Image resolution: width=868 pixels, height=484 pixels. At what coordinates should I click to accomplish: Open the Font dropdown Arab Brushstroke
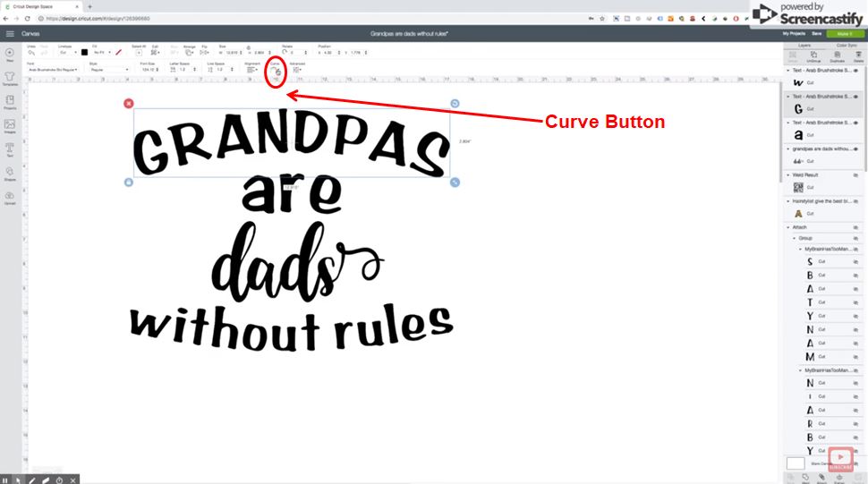tap(53, 70)
